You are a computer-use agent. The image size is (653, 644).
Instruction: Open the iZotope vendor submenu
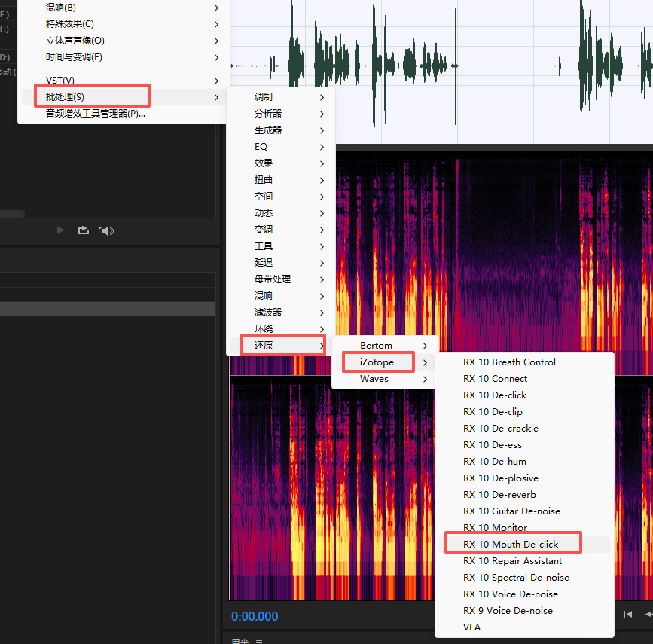(385, 362)
